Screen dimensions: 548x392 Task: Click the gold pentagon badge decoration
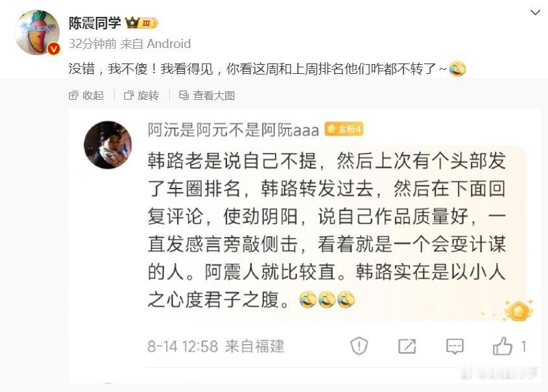[x=519, y=310]
